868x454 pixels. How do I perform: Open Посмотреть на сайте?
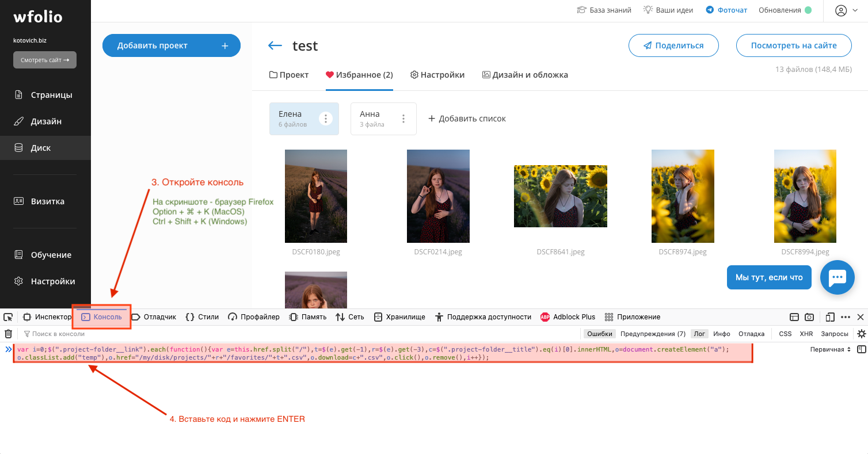794,45
